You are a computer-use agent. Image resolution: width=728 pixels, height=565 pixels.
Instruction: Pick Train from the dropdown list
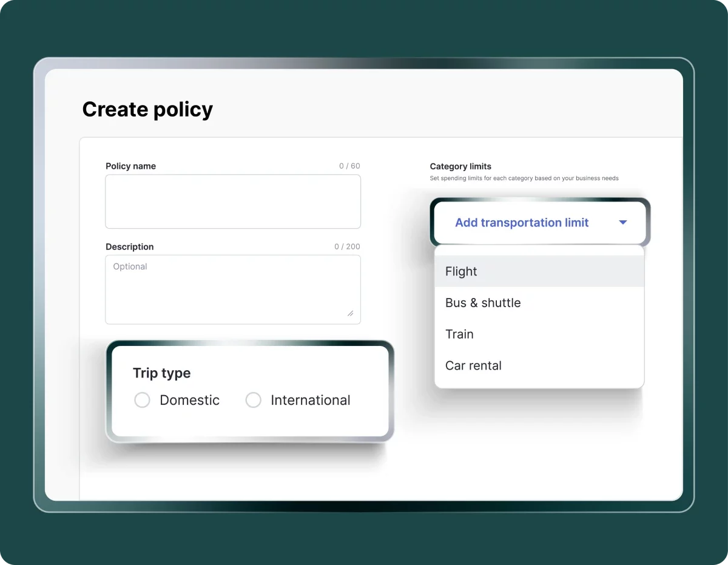point(459,334)
